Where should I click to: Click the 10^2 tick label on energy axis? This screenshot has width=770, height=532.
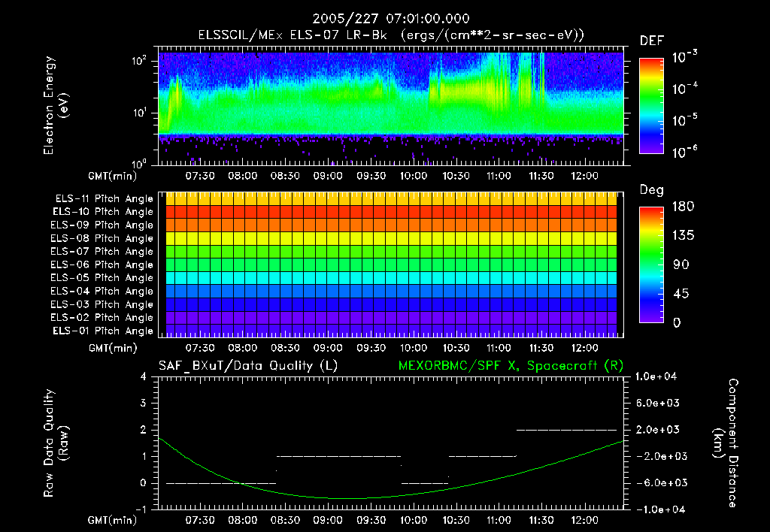[139, 61]
